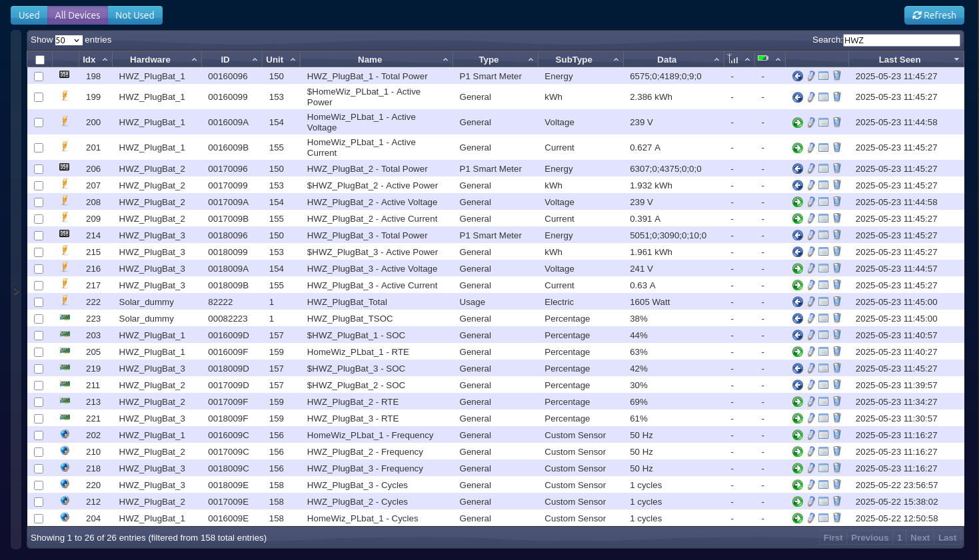Check the box for Idx 200 row

point(39,123)
